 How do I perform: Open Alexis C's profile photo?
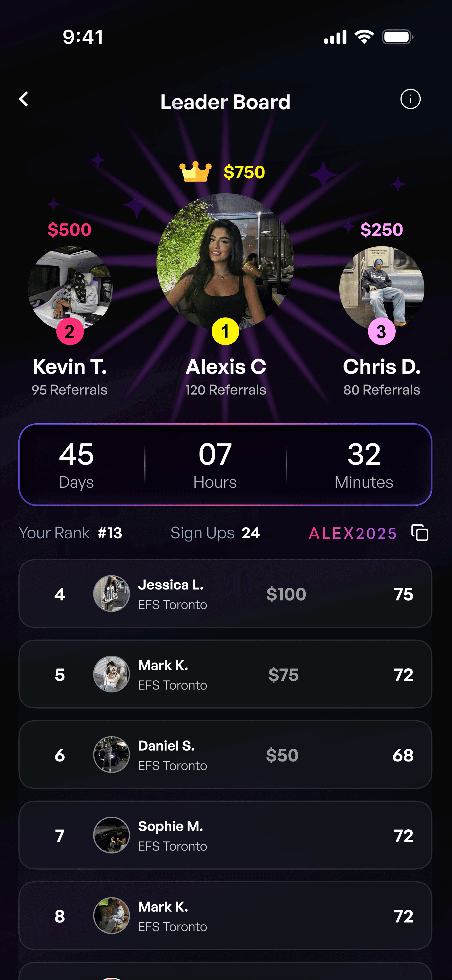(225, 262)
